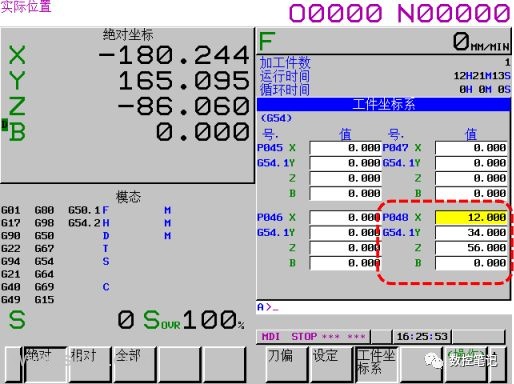Select the P048 X value 12.000 field
The height and width of the screenshot is (384, 514).
click(471, 217)
